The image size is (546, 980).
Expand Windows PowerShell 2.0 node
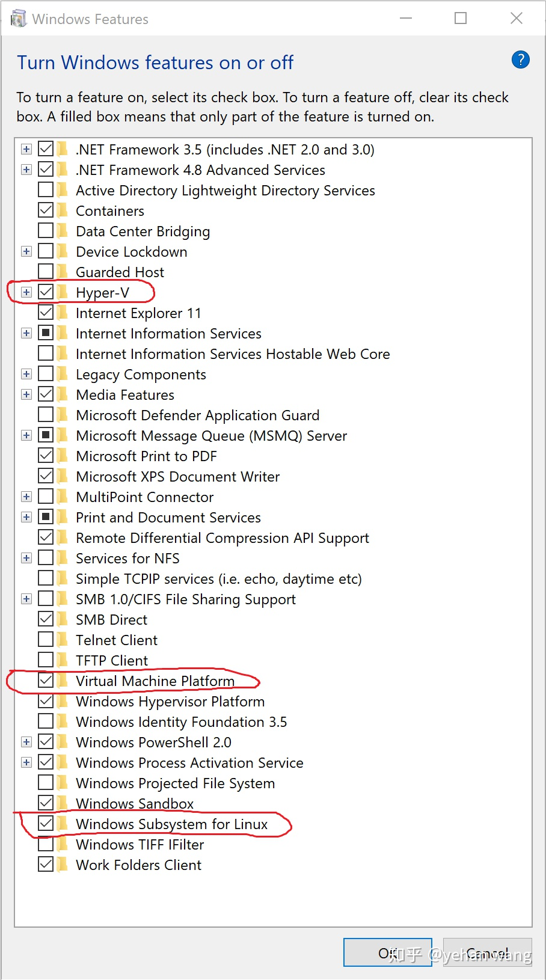[26, 742]
